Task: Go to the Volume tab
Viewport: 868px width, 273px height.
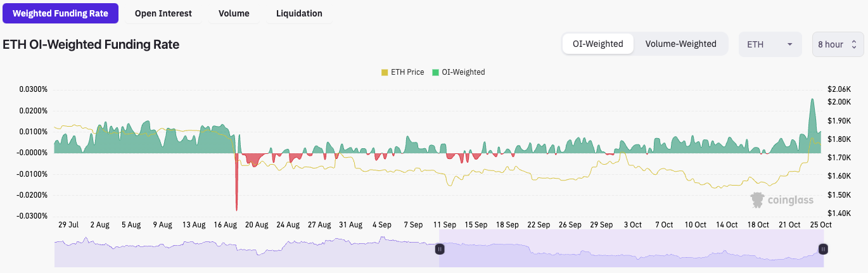Action: (234, 13)
